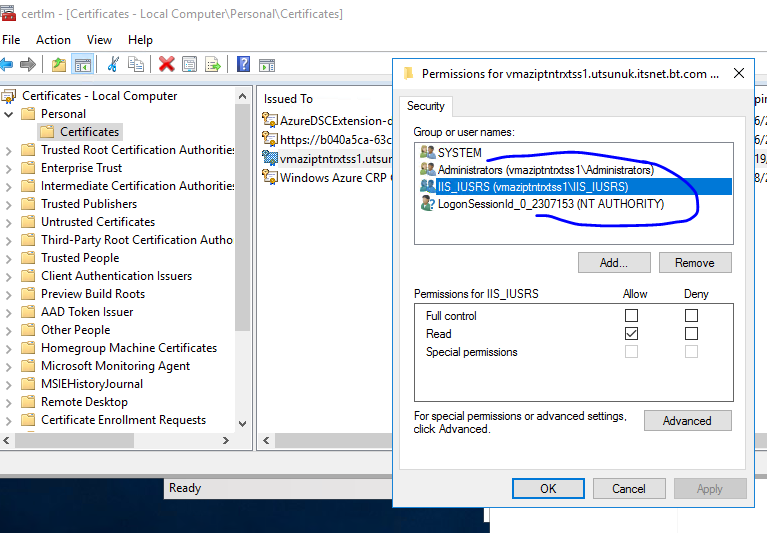The image size is (767, 533).
Task: Expand Certificate Enrollment Requests node
Action: (x=8, y=421)
